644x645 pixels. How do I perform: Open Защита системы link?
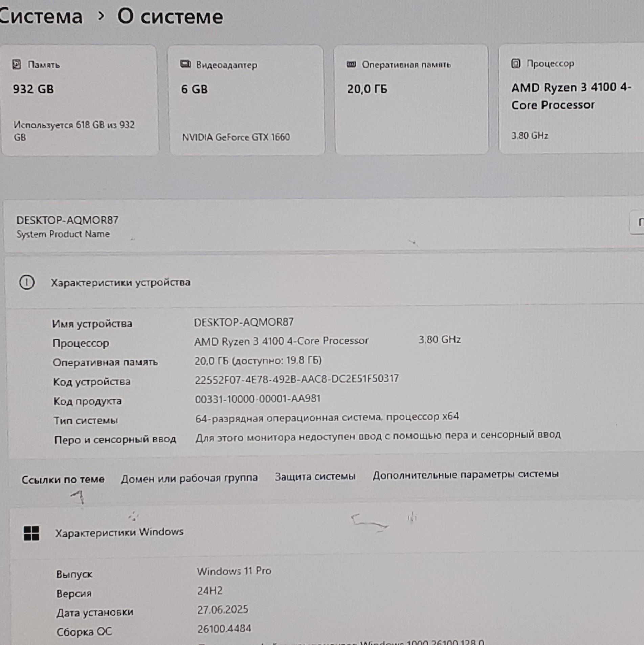[315, 476]
